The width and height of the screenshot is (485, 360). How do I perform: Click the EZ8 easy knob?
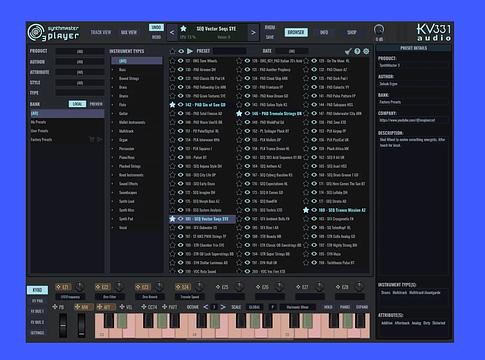359,287
